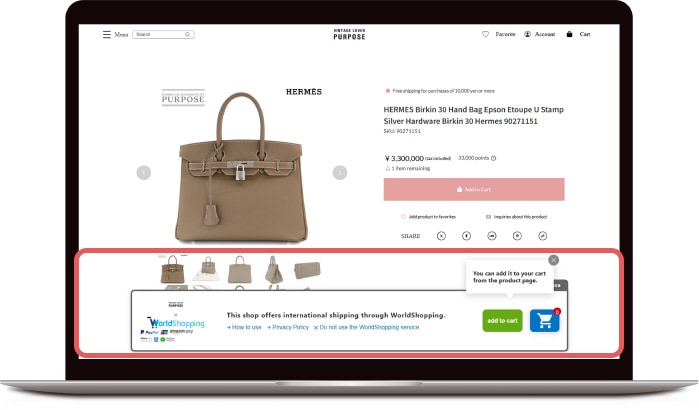Toggle Add product to favorites
The width and height of the screenshot is (699, 410).
point(428,217)
